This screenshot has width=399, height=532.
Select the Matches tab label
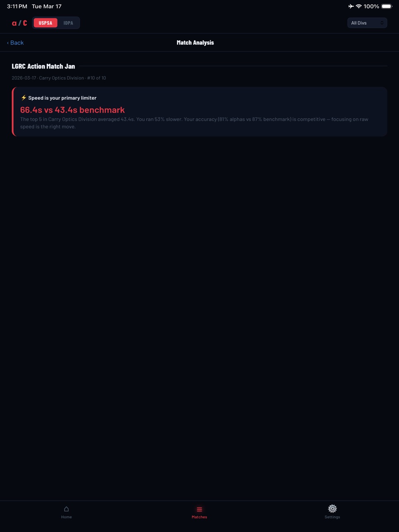coord(199,517)
